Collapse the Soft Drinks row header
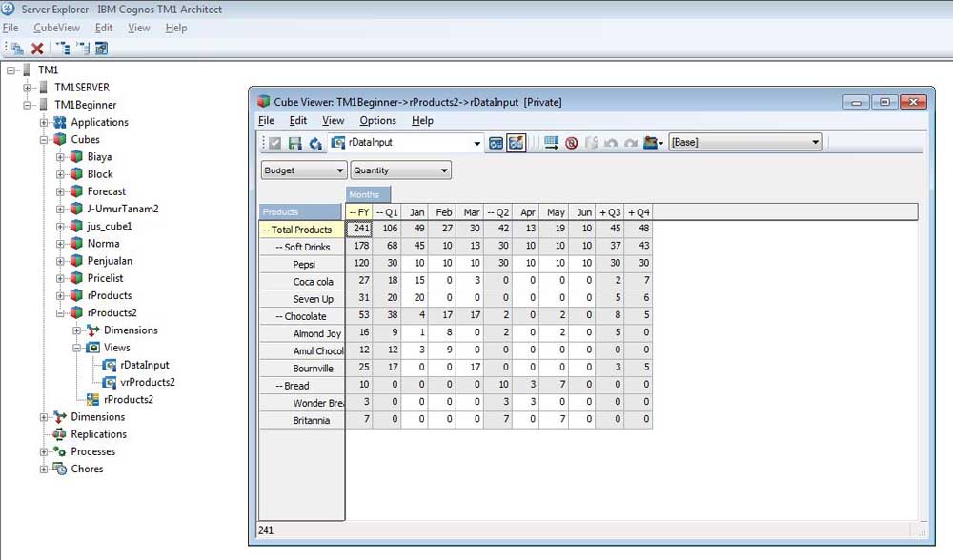The image size is (953, 560). [x=279, y=248]
